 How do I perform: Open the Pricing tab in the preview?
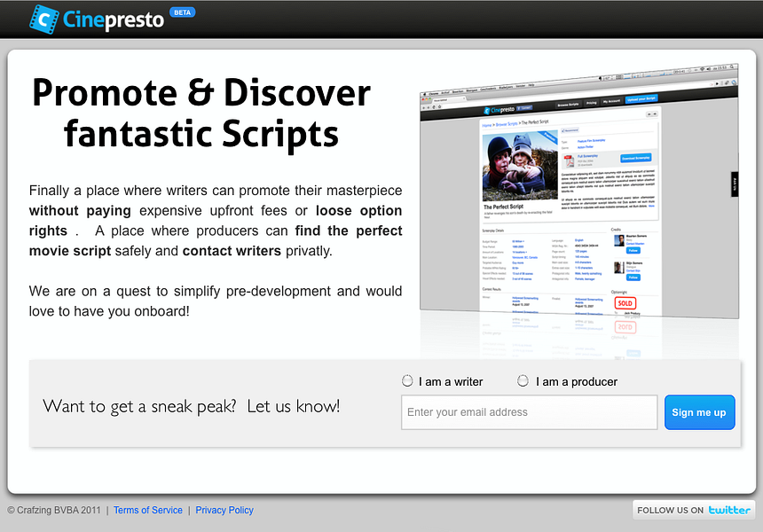point(591,102)
